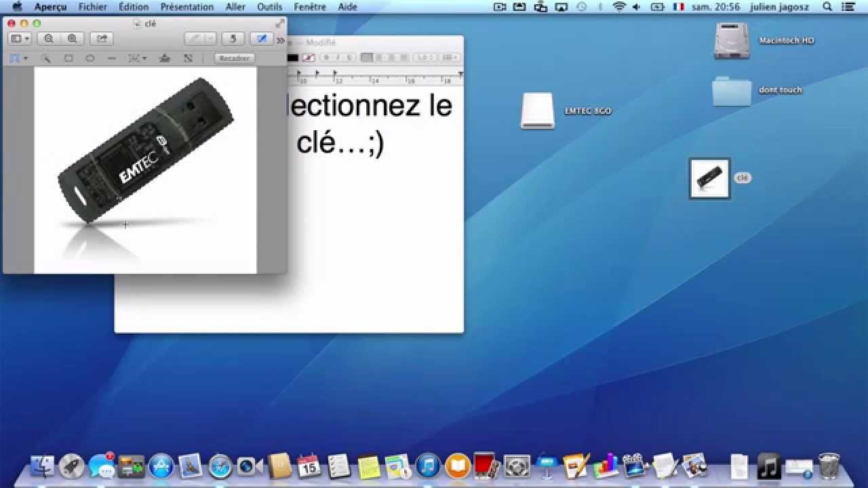Screen dimensions: 868x488
Task: Open the Aperçu menu
Action: 51,7
